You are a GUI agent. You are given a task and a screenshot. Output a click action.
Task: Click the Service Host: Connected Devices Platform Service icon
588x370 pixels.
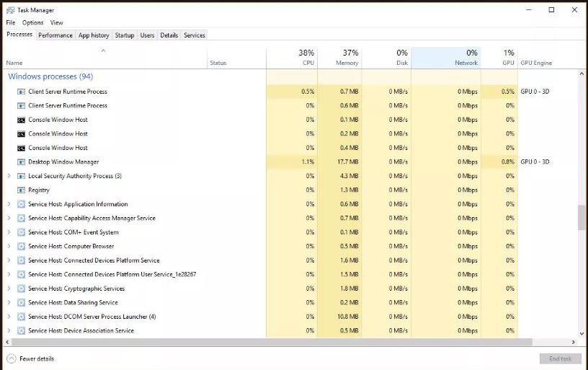tap(22, 260)
